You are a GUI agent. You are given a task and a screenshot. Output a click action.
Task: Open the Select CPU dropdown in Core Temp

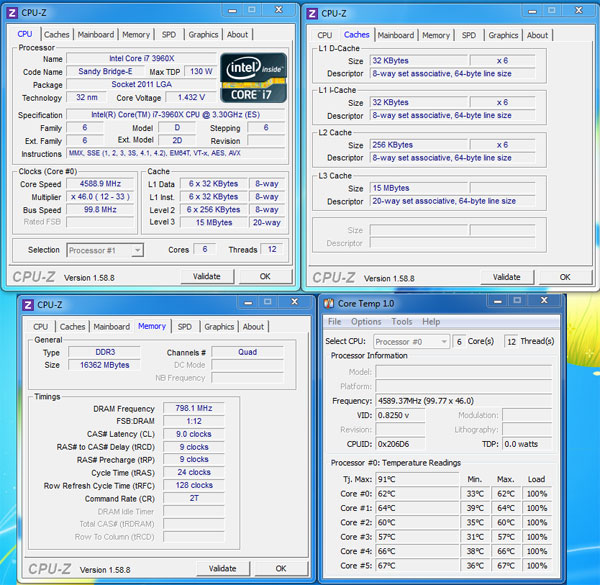tap(411, 342)
